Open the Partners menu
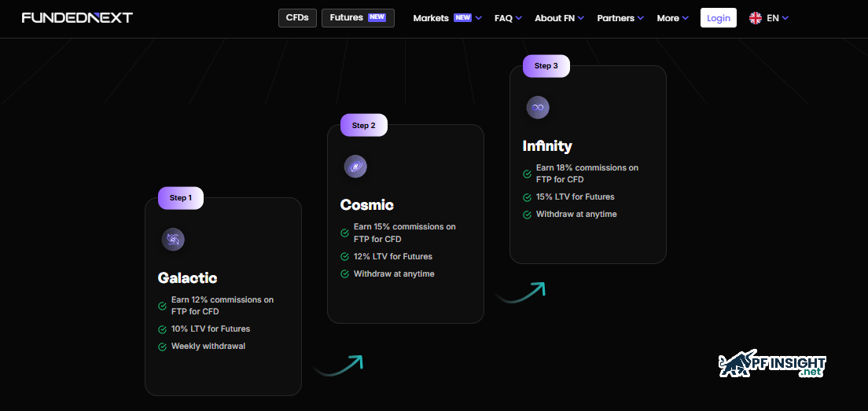This screenshot has height=411, width=868. point(620,18)
